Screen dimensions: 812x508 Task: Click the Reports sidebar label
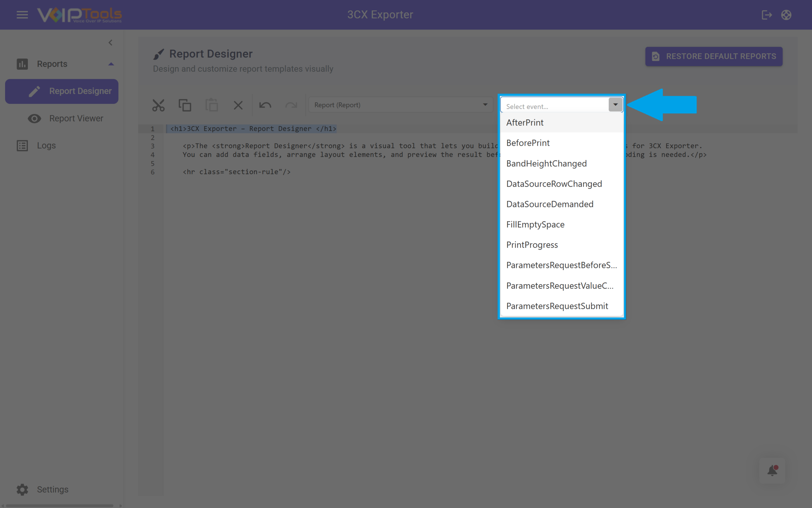(x=52, y=64)
